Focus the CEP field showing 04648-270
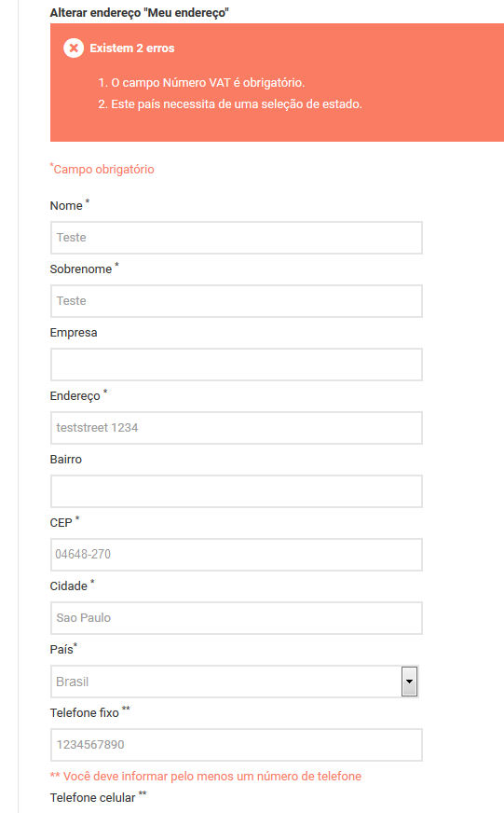This screenshot has height=813, width=504. tap(237, 554)
